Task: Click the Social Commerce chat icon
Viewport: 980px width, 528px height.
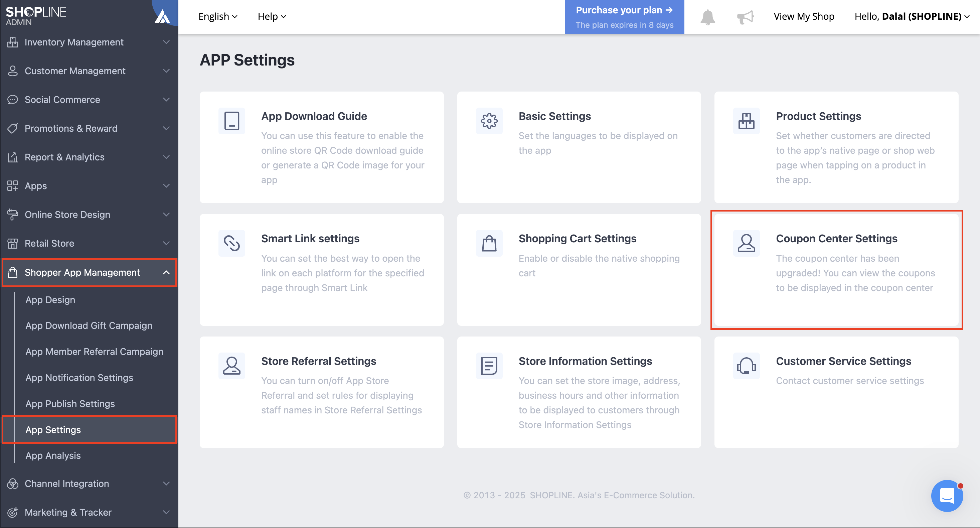Action: click(x=13, y=100)
